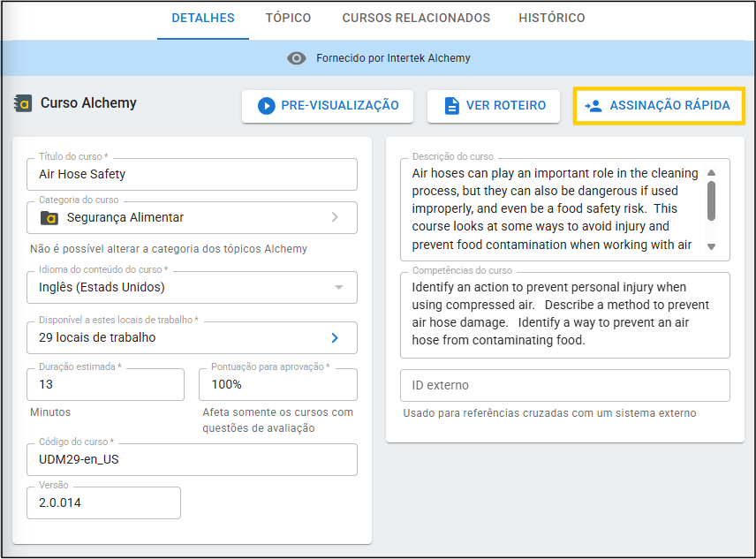Click the Competências do curso text area
The height and width of the screenshot is (559, 756).
(564, 315)
